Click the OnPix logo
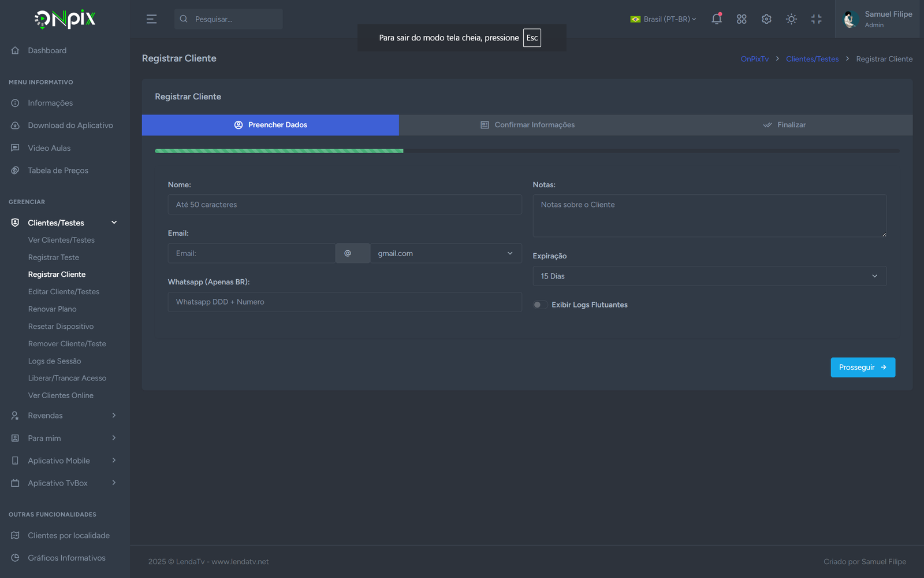 [65, 19]
